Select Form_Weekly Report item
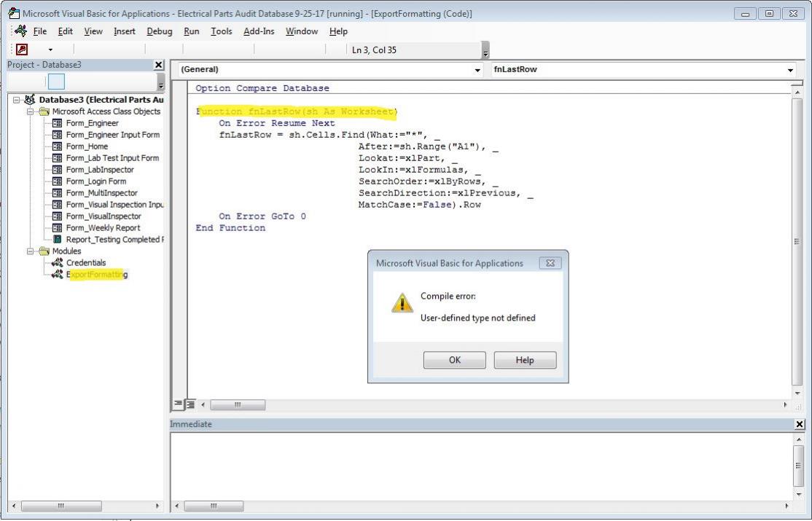The image size is (812, 521). click(103, 228)
